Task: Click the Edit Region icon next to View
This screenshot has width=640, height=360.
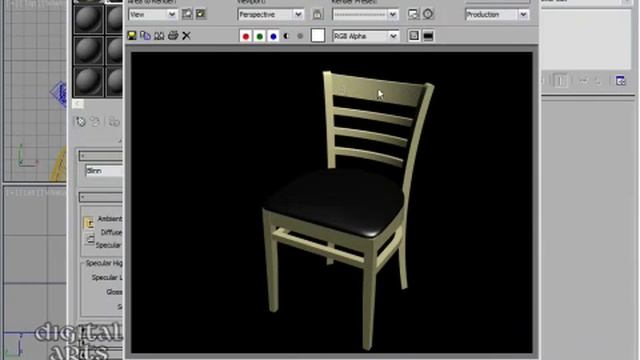Action: [187, 14]
